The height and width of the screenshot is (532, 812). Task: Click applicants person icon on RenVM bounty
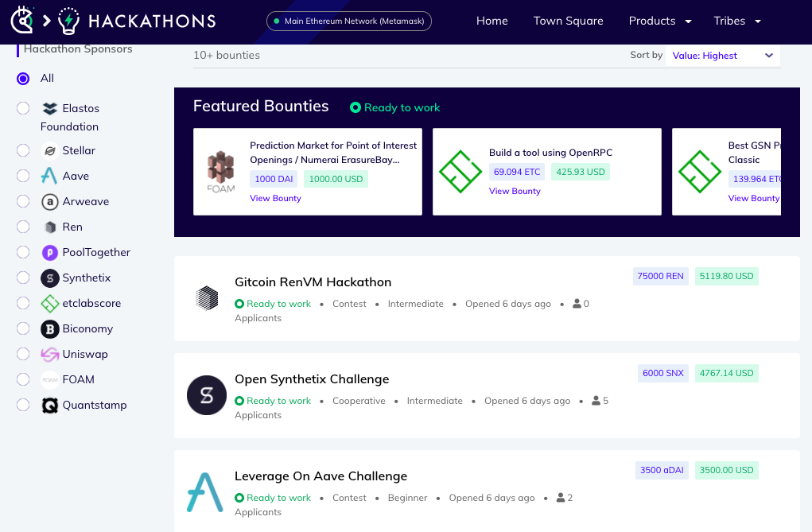[577, 304]
